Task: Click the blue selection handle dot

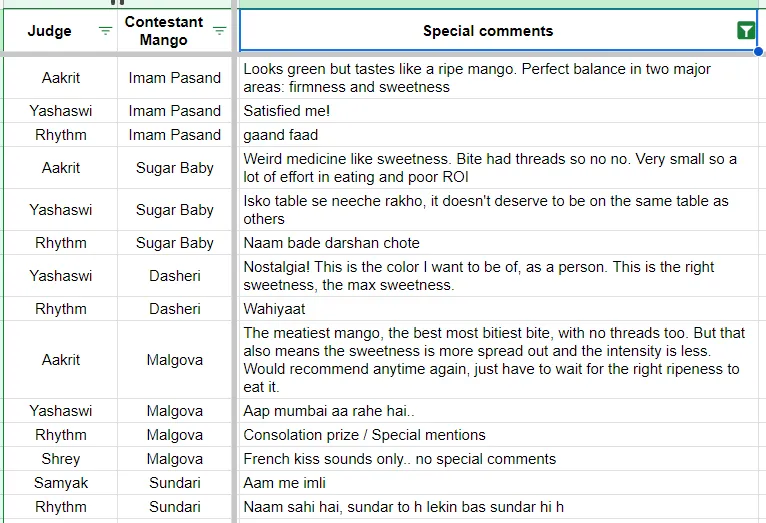Action: pos(758,51)
